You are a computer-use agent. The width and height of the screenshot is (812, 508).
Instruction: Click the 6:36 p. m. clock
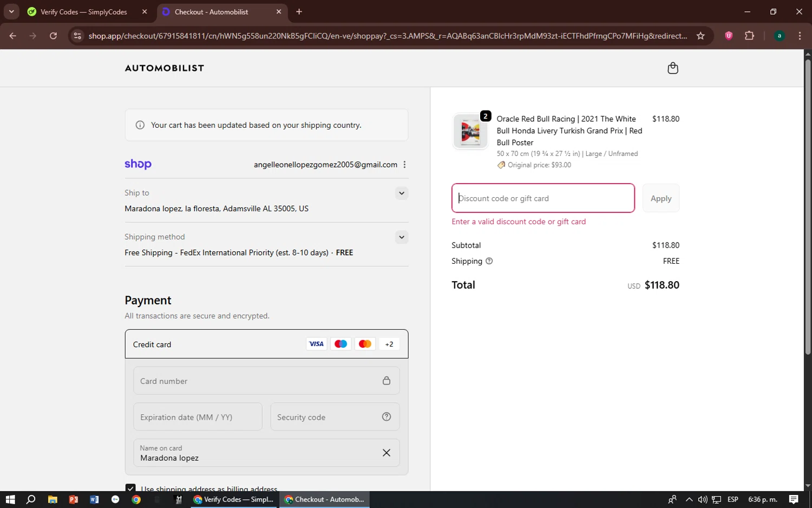pos(762,499)
